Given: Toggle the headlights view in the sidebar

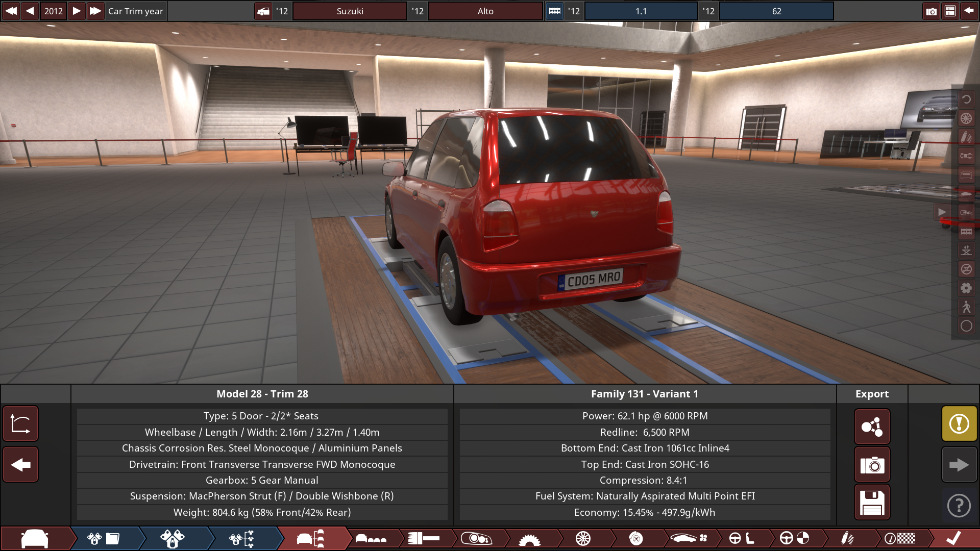Looking at the screenshot, I should pyautogui.click(x=966, y=213).
